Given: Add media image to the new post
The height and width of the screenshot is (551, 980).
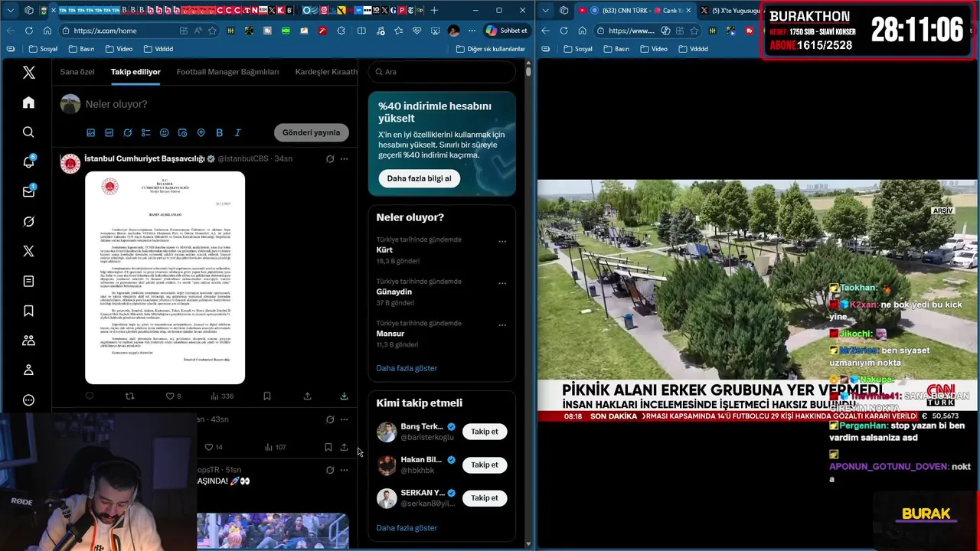Looking at the screenshot, I should (x=90, y=132).
